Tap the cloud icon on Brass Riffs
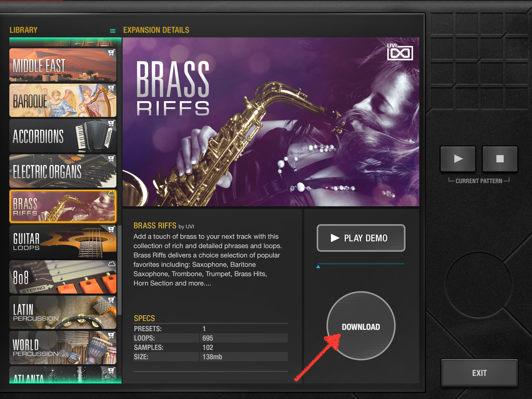Image resolution: width=532 pixels, height=399 pixels. tap(111, 193)
